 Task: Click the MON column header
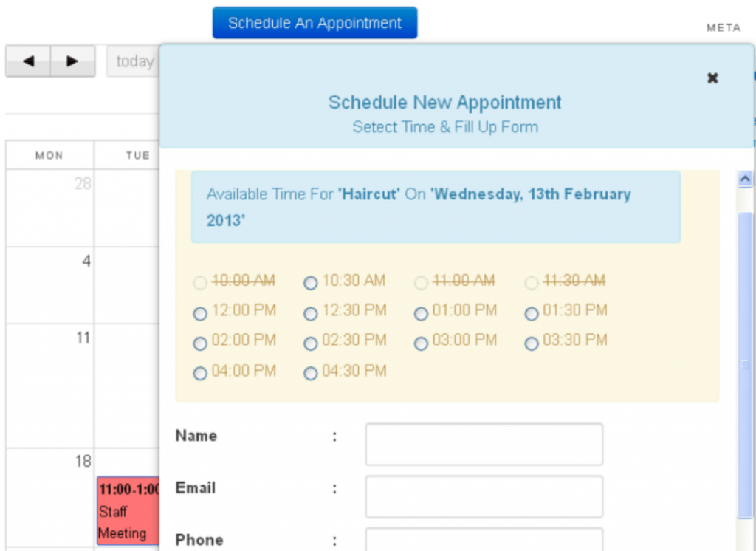point(49,155)
